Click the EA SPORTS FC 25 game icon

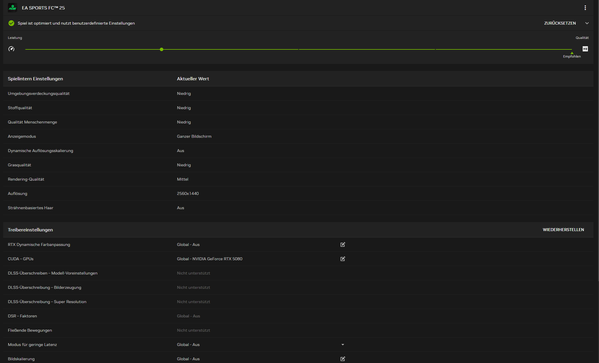(12, 8)
